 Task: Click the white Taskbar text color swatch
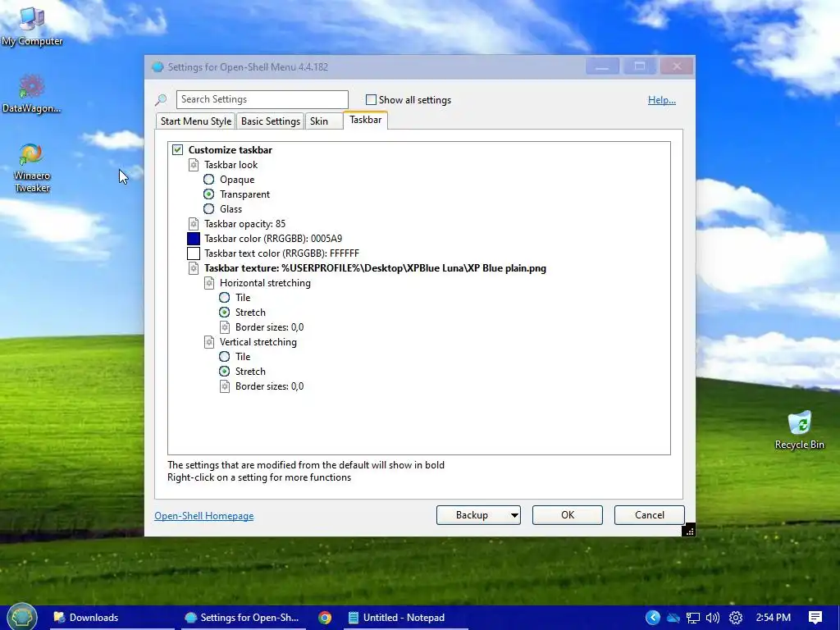194,253
